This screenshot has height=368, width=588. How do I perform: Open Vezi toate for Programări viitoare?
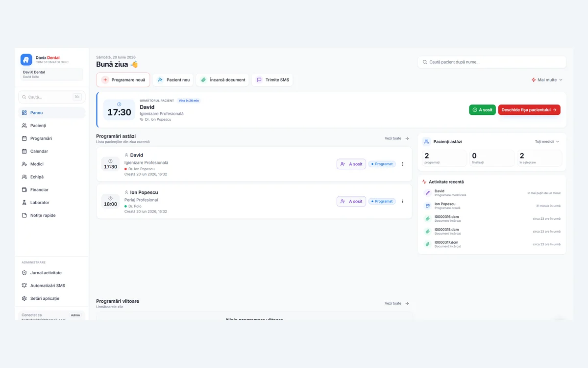(x=397, y=303)
